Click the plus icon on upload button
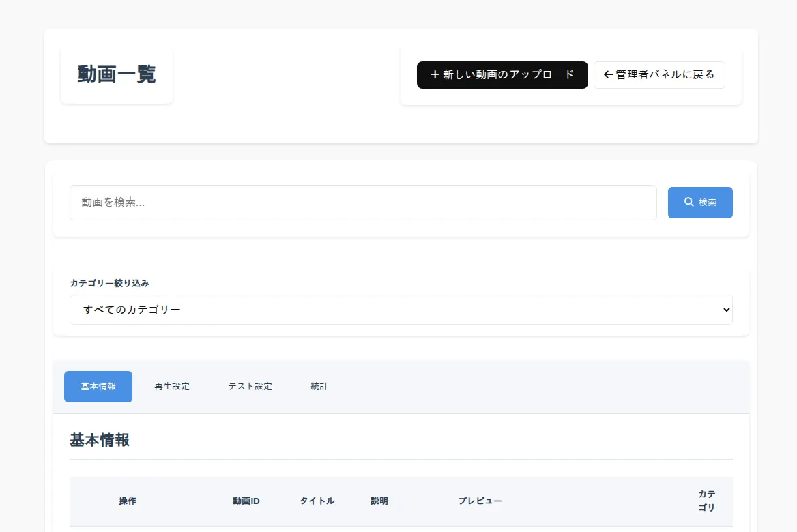Screen dimensions: 797x532 tap(435, 75)
